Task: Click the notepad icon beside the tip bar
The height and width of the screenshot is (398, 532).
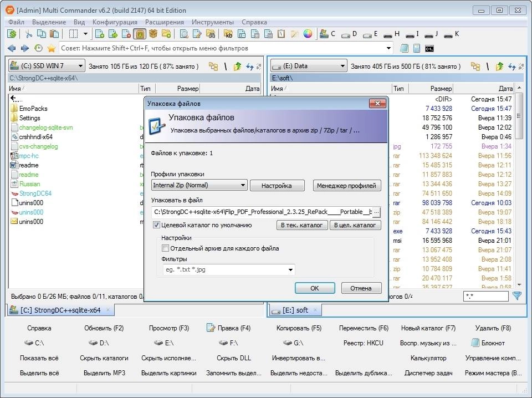Action: 404,49
